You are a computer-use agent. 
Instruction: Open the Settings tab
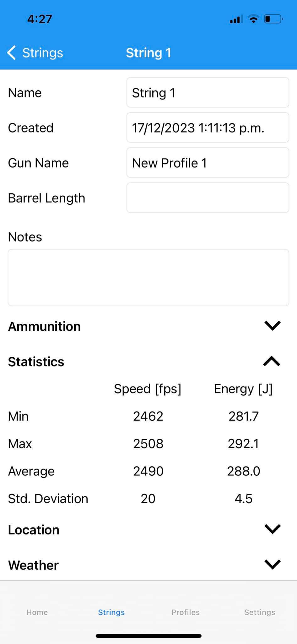(x=260, y=612)
